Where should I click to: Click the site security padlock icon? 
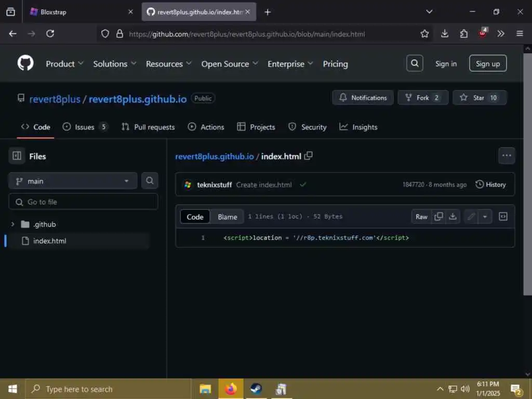(119, 34)
